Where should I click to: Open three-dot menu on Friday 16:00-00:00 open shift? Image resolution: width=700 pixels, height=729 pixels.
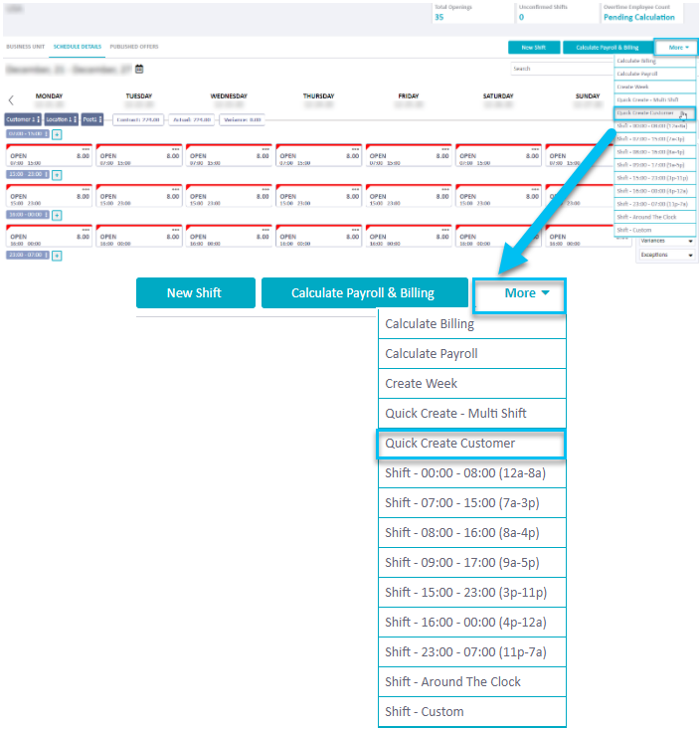pos(445,230)
